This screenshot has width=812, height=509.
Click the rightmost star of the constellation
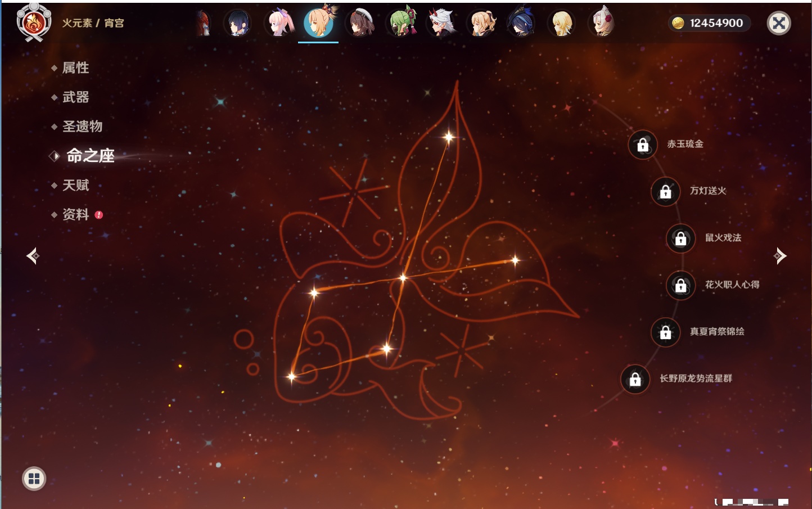(515, 260)
